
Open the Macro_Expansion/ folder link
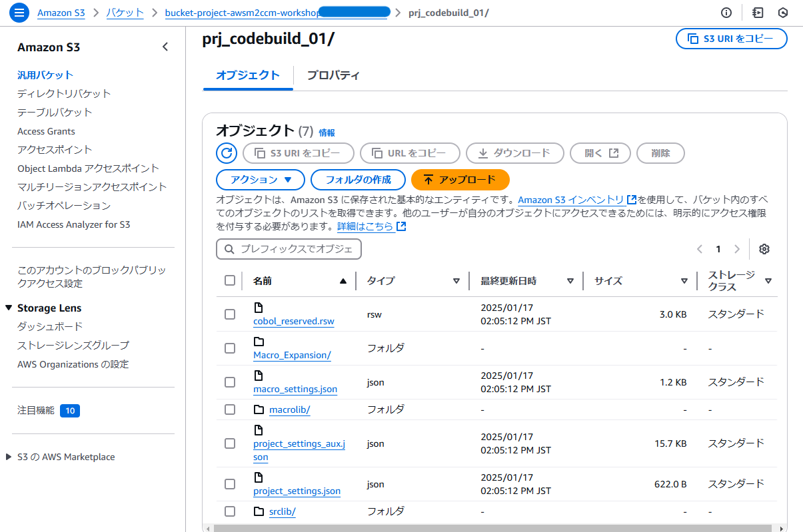[292, 355]
